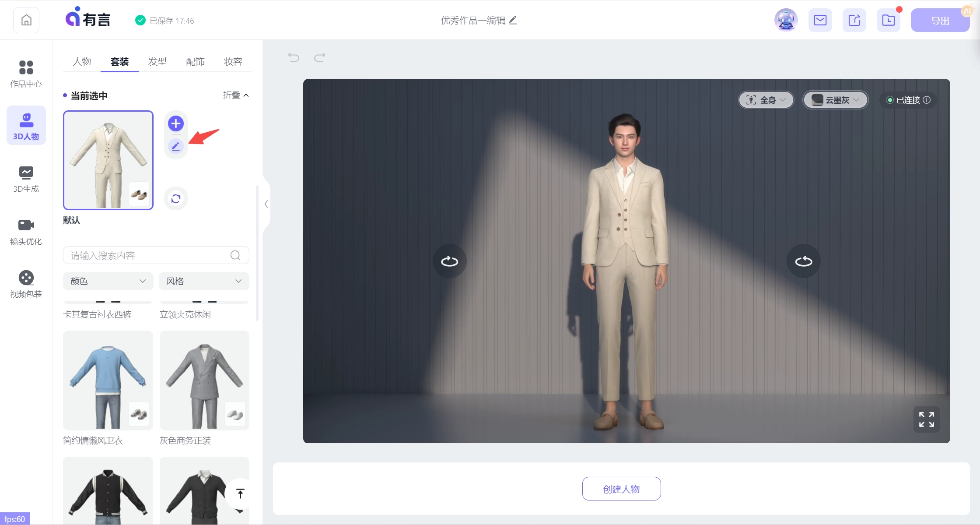Click the shoes icon on 默认 outfit
This screenshot has height=525, width=980.
139,194
